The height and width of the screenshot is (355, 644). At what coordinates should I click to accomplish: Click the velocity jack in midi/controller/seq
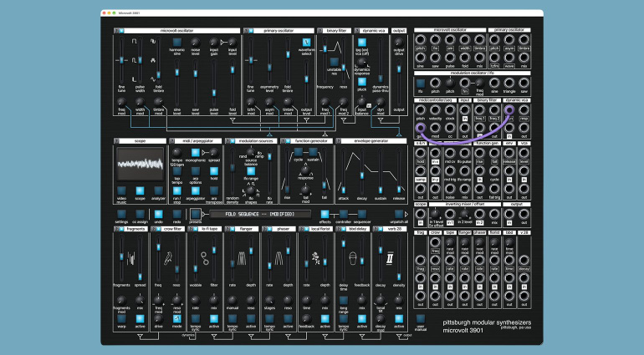(x=435, y=110)
